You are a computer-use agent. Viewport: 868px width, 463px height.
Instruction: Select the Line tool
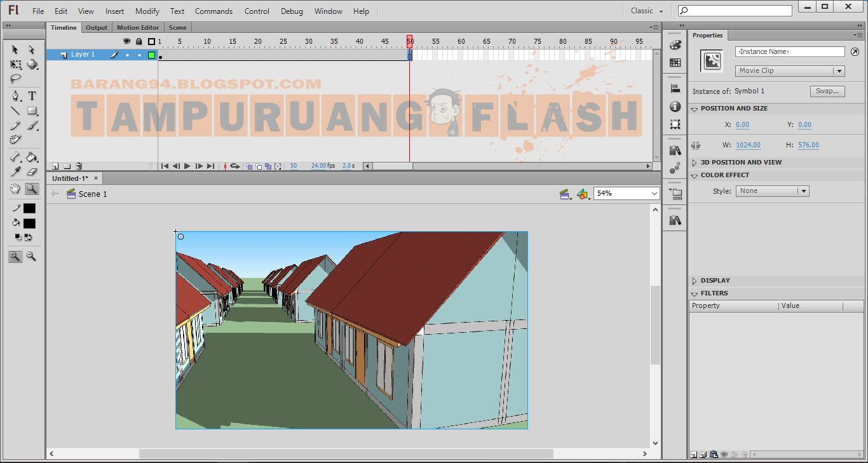pyautogui.click(x=15, y=111)
